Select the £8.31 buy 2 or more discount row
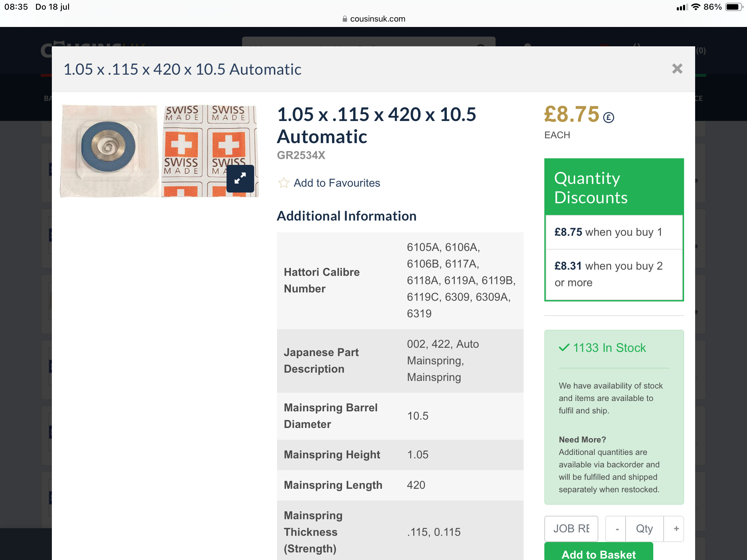Image resolution: width=747 pixels, height=560 pixels. pos(614,274)
